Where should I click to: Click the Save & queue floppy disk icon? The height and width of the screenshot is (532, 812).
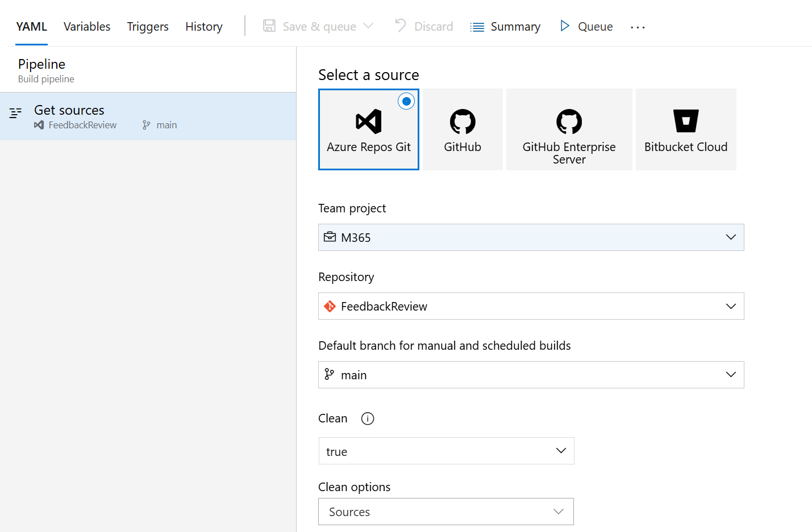coord(269,26)
